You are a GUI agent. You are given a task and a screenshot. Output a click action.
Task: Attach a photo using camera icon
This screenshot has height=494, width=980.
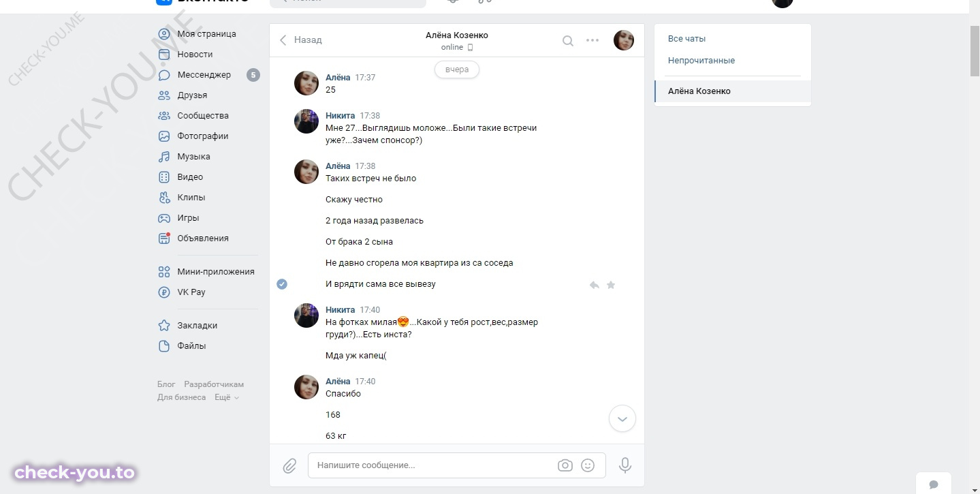(x=565, y=465)
